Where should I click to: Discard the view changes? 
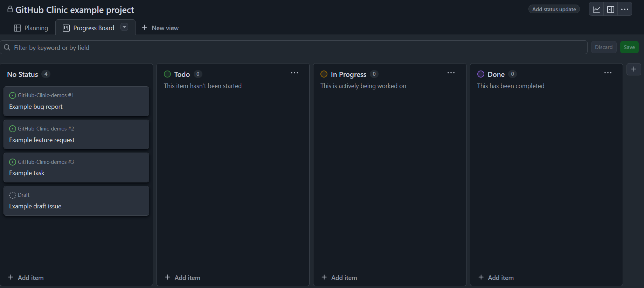coord(604,47)
